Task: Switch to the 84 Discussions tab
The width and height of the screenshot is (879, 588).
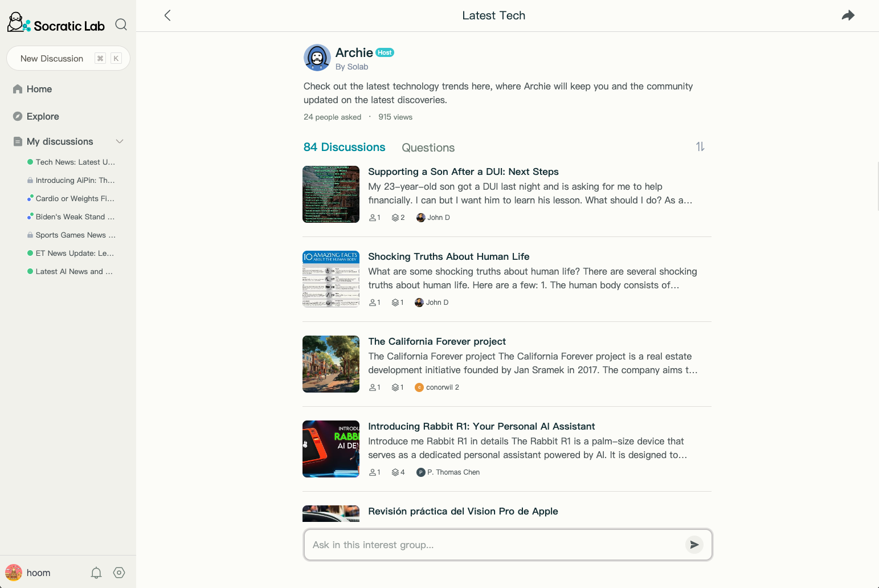Action: (345, 147)
